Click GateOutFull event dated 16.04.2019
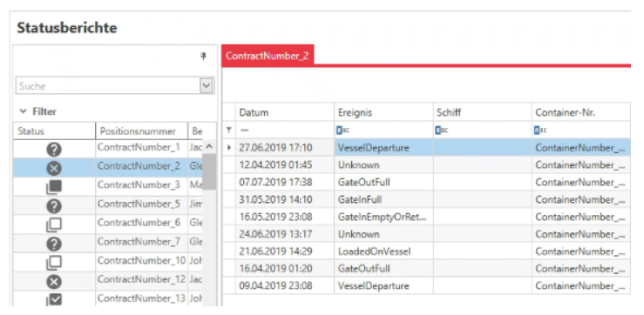 pos(383,269)
